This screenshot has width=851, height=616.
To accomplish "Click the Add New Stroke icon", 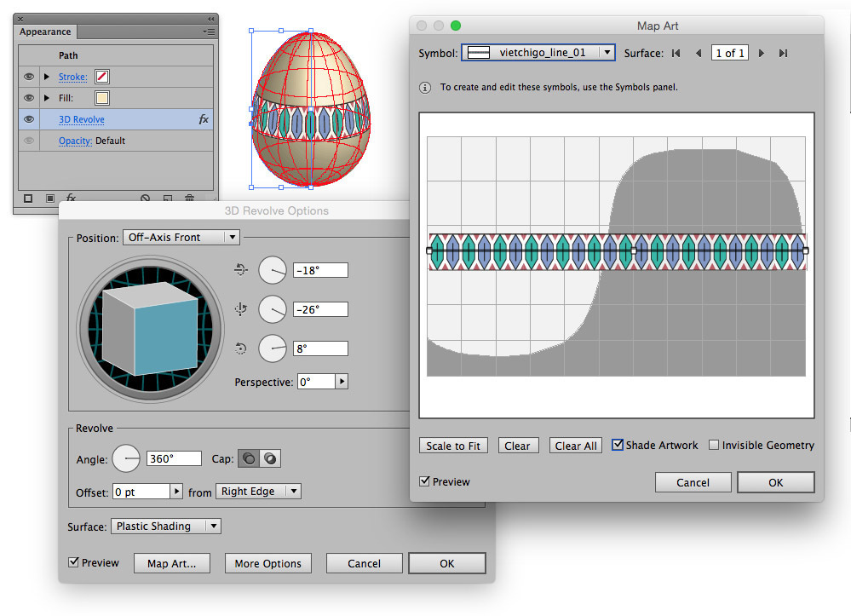I will [x=28, y=199].
